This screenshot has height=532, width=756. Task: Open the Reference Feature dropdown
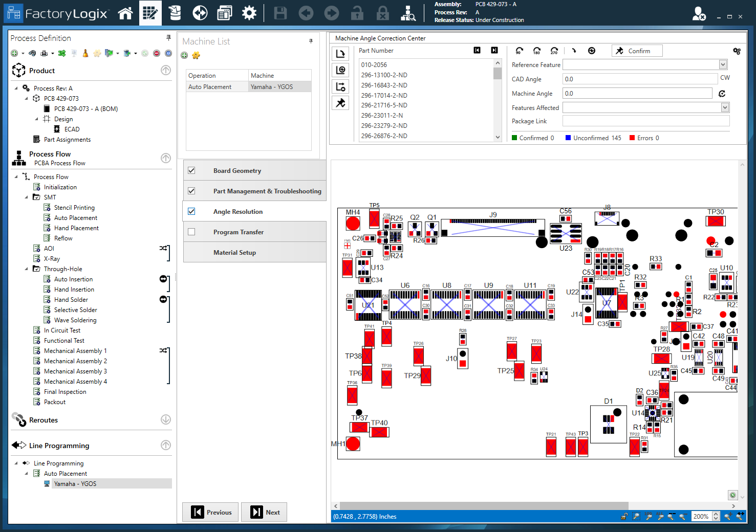pyautogui.click(x=723, y=64)
